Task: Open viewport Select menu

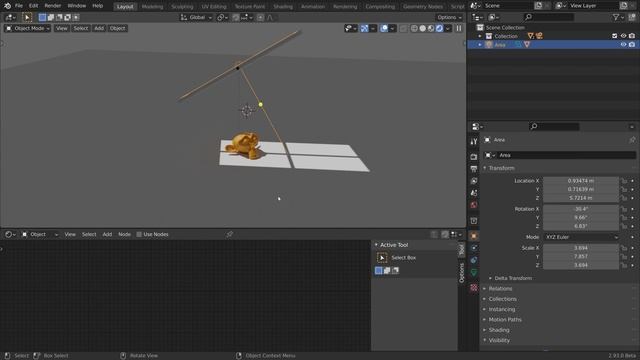Action: point(81,28)
